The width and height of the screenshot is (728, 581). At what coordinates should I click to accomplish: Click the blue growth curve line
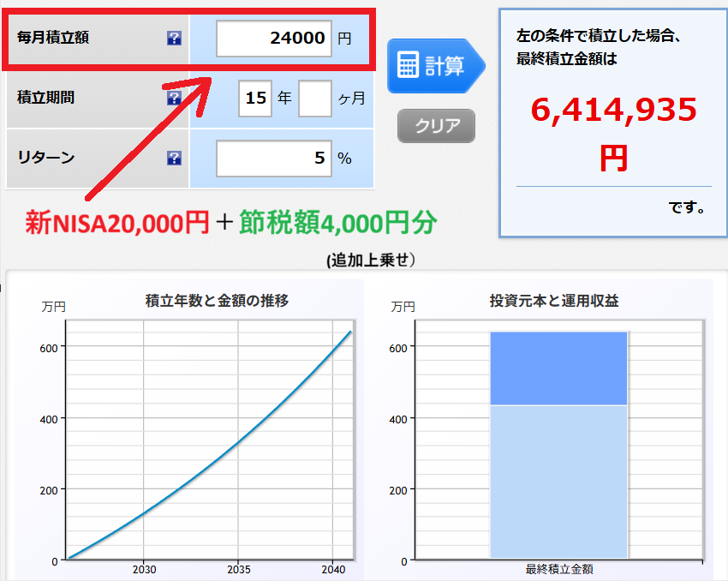pyautogui.click(x=238, y=443)
